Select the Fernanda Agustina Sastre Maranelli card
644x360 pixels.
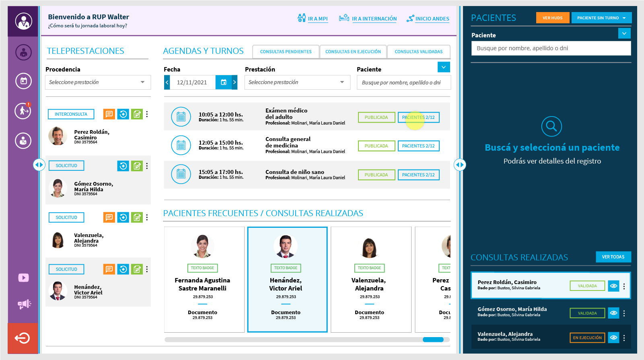[x=204, y=279]
